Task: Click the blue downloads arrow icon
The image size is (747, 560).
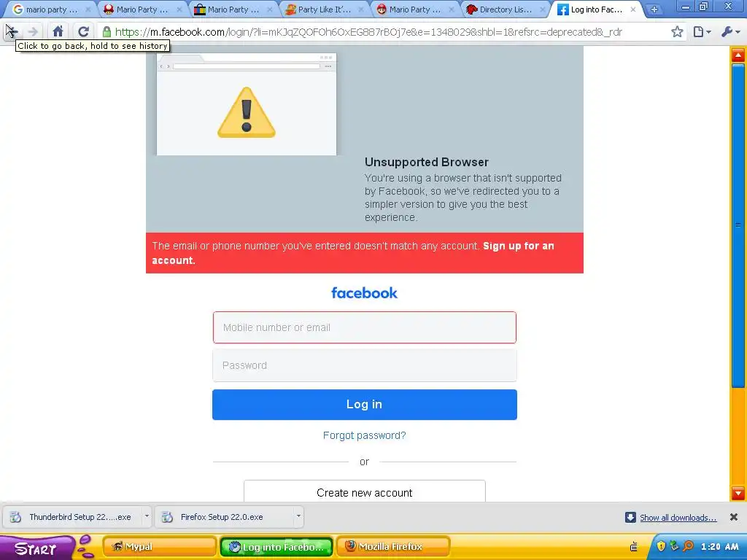Action: (630, 517)
